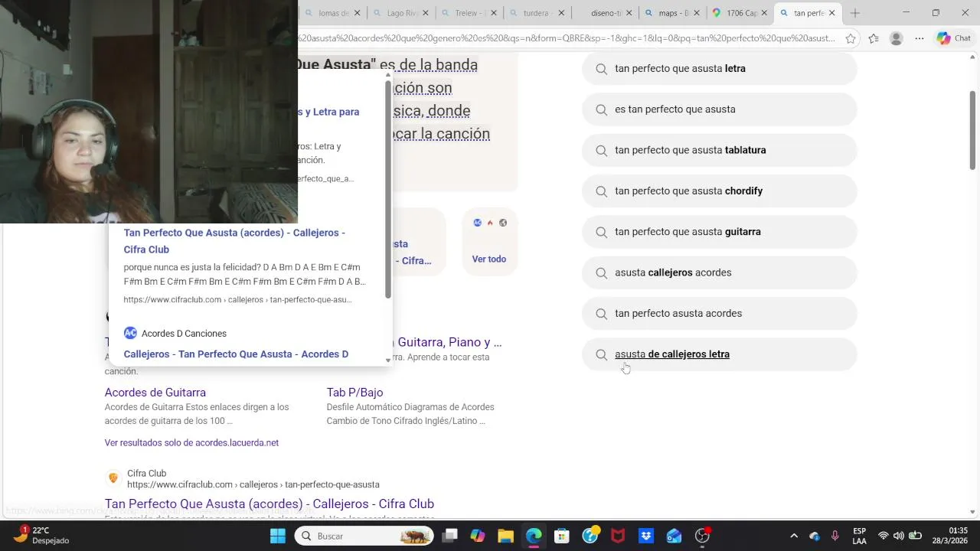Open Dropbox from the taskbar
Viewport: 980px width, 551px height.
646,536
